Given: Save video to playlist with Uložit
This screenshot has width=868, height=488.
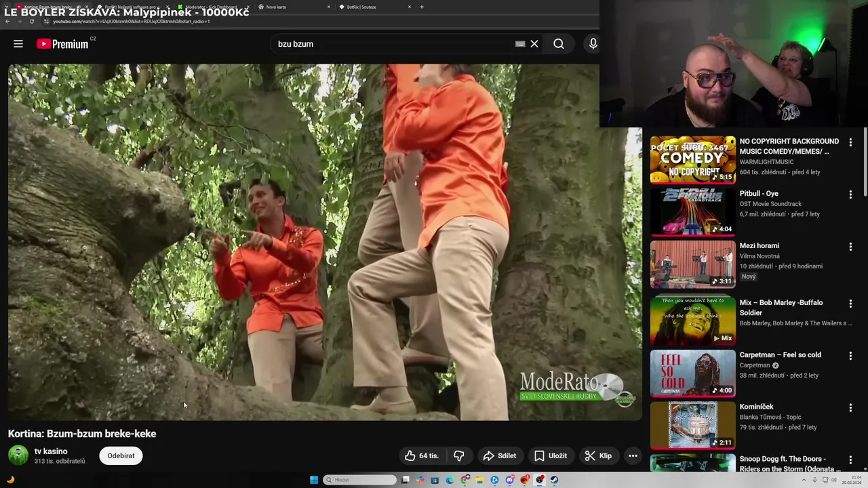Looking at the screenshot, I should point(550,455).
